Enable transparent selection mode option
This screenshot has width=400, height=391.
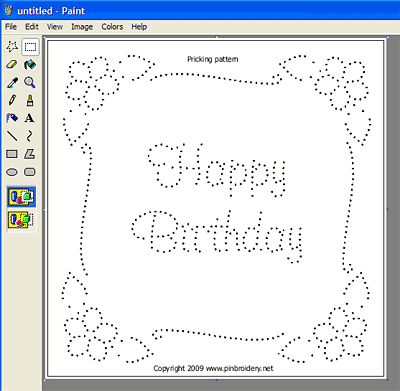point(21,220)
